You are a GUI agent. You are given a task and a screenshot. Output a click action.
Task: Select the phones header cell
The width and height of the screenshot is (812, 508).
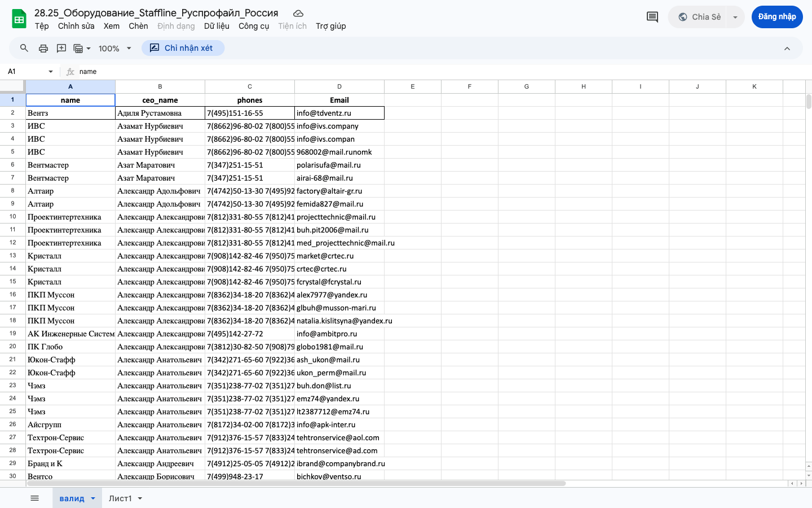coord(250,100)
